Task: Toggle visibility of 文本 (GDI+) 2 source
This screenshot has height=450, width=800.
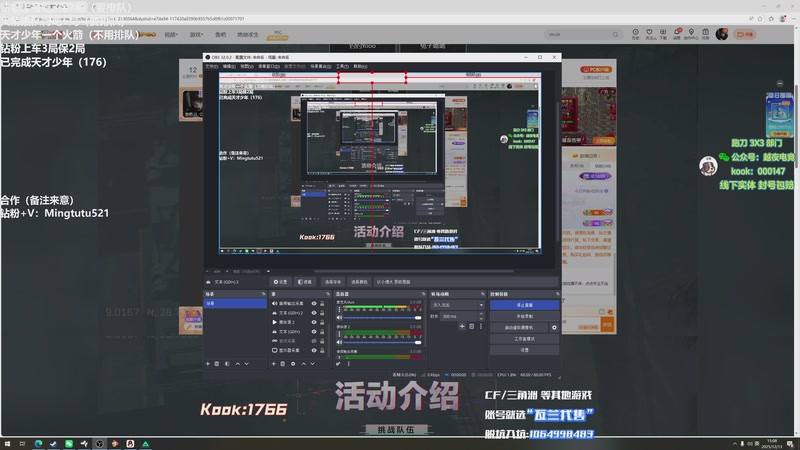Action: tap(314, 313)
